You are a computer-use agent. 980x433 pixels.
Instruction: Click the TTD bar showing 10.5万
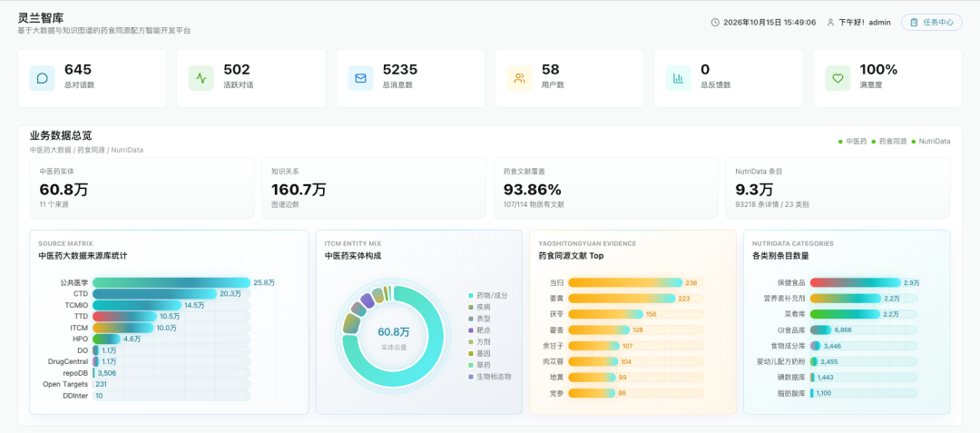click(124, 316)
